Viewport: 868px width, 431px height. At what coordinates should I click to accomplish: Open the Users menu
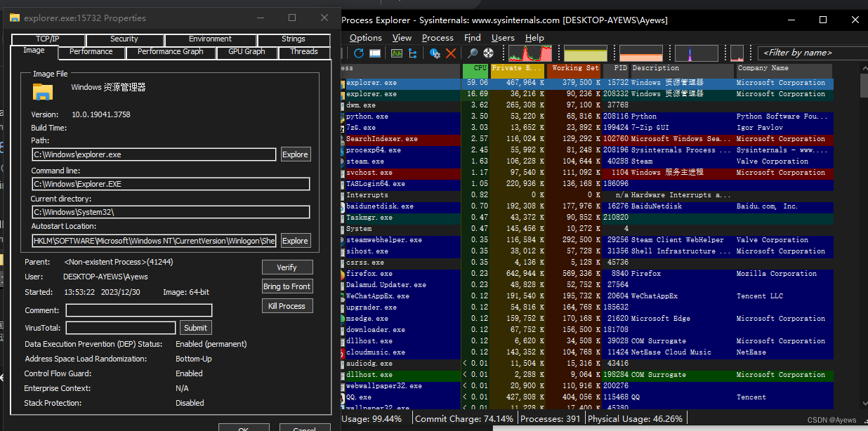pyautogui.click(x=503, y=38)
